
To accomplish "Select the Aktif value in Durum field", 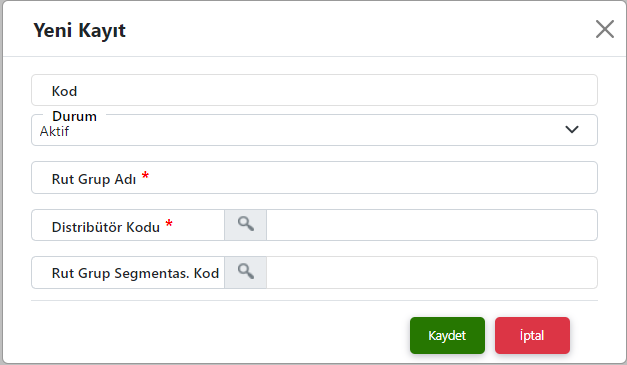I will click(54, 132).
